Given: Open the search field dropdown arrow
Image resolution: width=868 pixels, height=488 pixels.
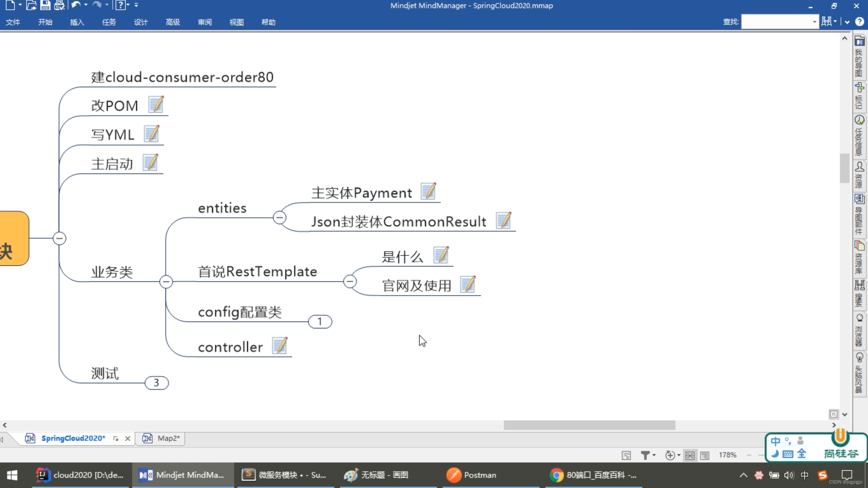Looking at the screenshot, I should point(814,22).
